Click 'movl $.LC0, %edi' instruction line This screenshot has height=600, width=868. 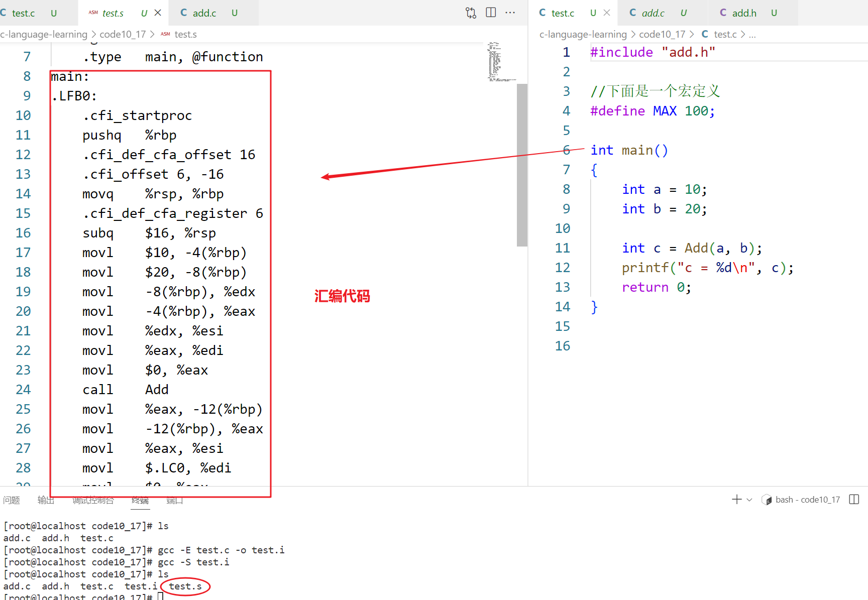point(157,468)
